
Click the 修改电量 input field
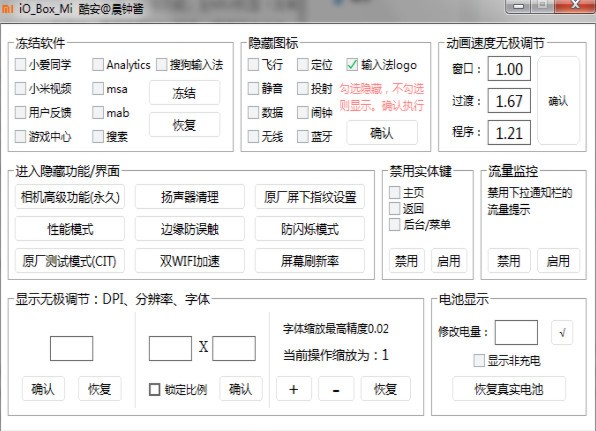tap(516, 333)
